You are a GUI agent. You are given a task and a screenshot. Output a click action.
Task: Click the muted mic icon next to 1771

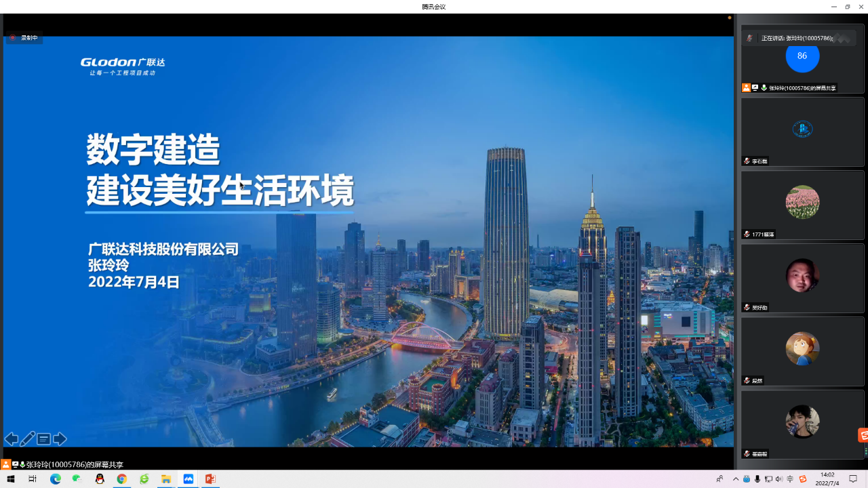click(x=747, y=235)
